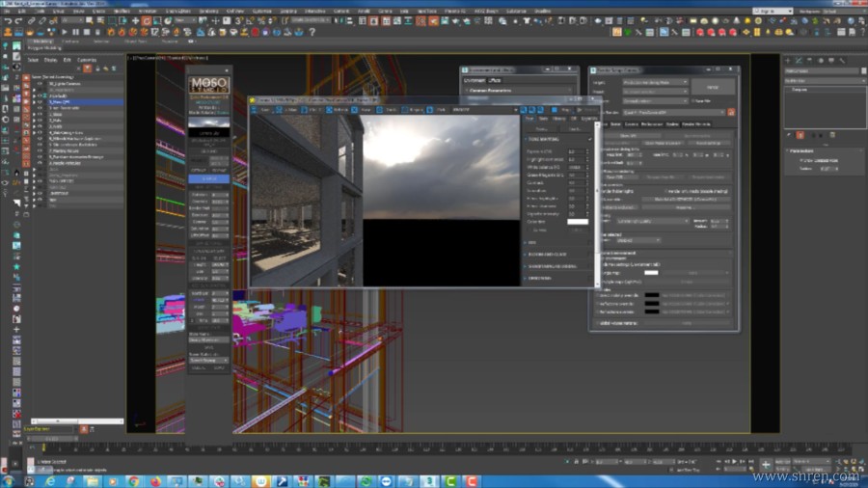Screen dimensions: 868x488
Task: Open the Modify tab in command panel
Action: click(x=799, y=61)
